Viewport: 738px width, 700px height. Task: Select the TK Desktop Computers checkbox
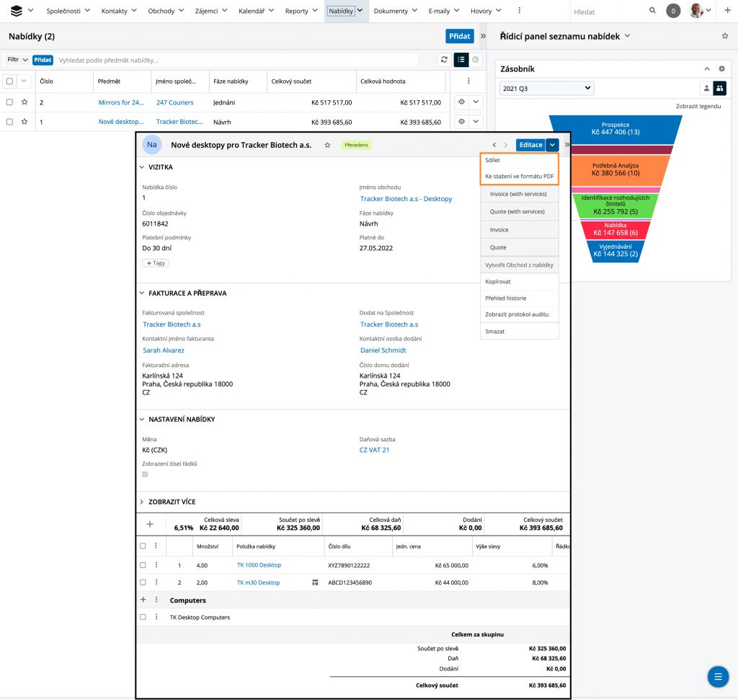[x=143, y=617]
